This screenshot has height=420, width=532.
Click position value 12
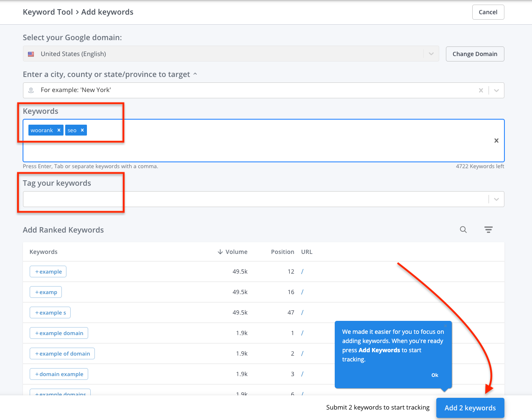291,271
